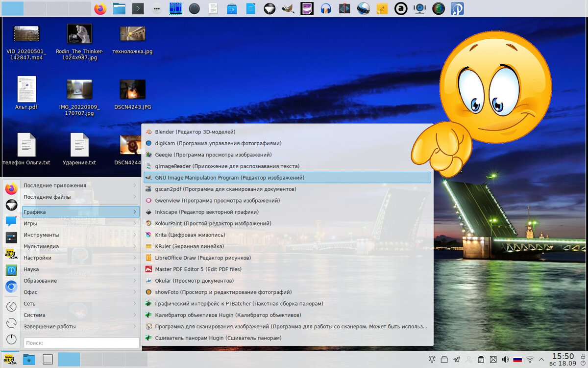Open Geeqie image viewer
This screenshot has height=368, width=588.
pos(287,155)
